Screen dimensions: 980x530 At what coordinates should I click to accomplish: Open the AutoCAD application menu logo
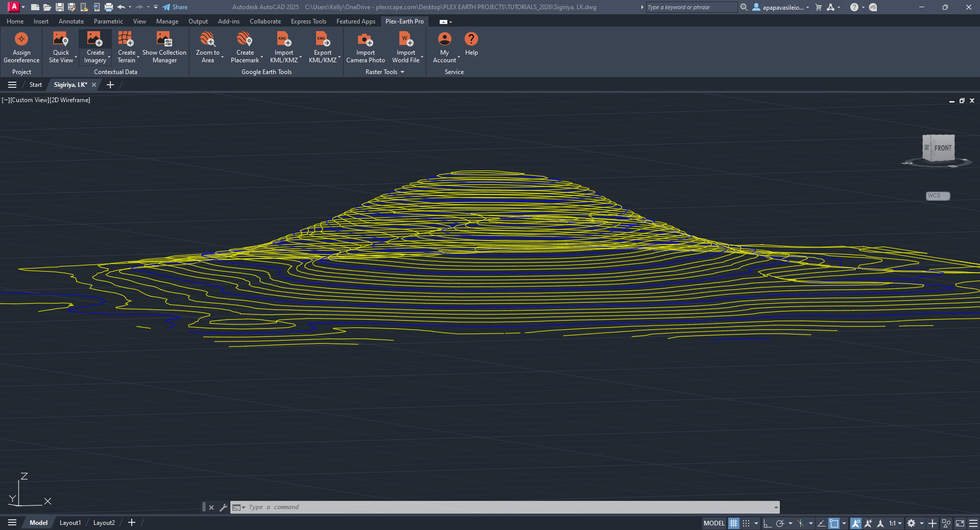pyautogui.click(x=14, y=7)
